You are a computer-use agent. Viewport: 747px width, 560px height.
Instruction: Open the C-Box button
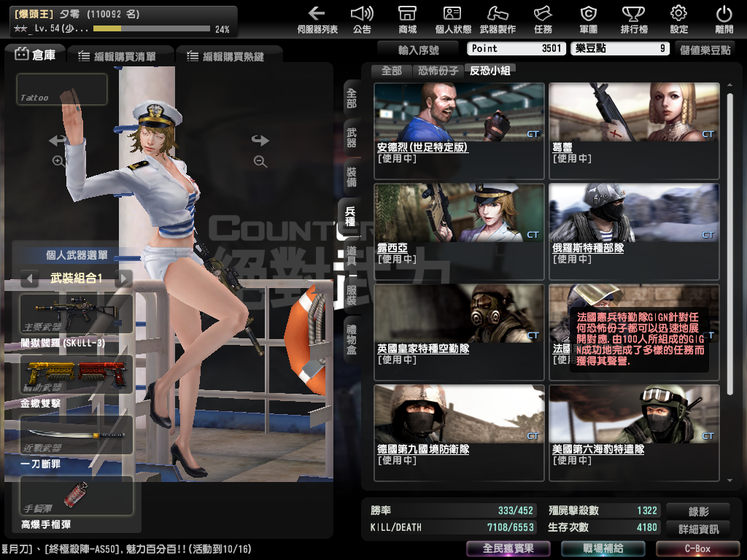pyautogui.click(x=697, y=548)
